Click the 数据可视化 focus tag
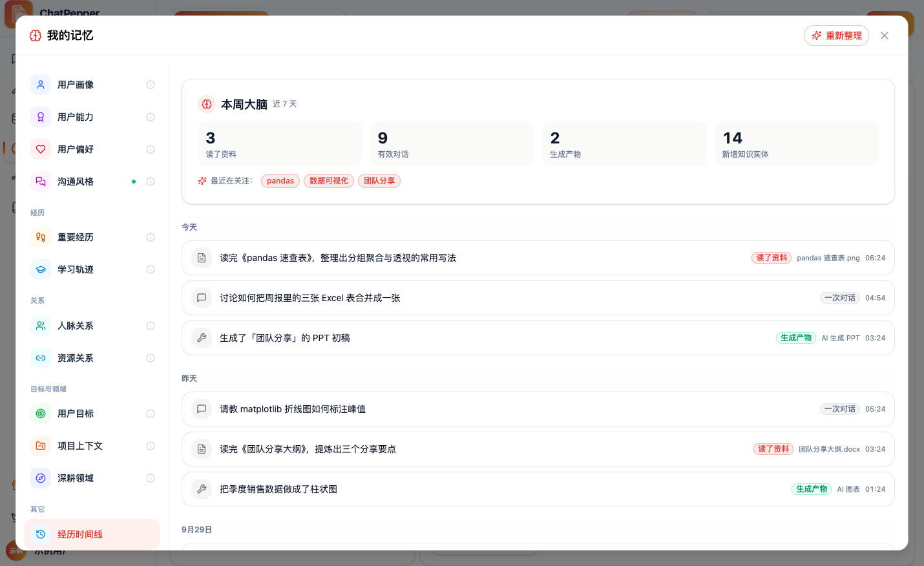Viewport: 924px width, 566px height. click(x=329, y=181)
